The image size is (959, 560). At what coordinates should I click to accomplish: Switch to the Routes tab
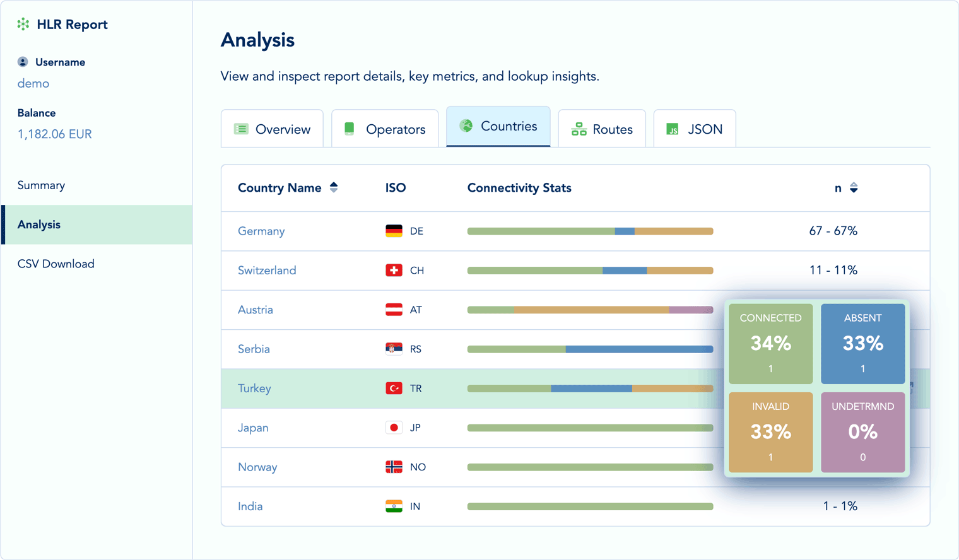click(602, 129)
